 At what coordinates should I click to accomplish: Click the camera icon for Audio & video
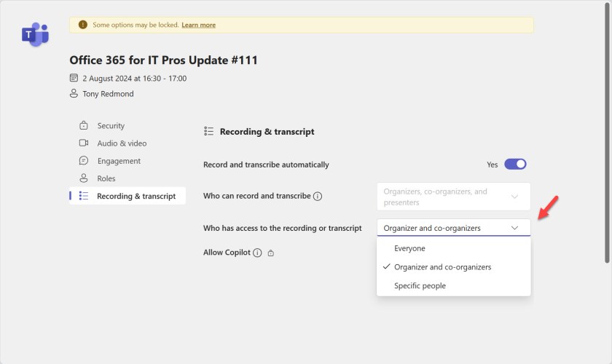[x=84, y=143]
